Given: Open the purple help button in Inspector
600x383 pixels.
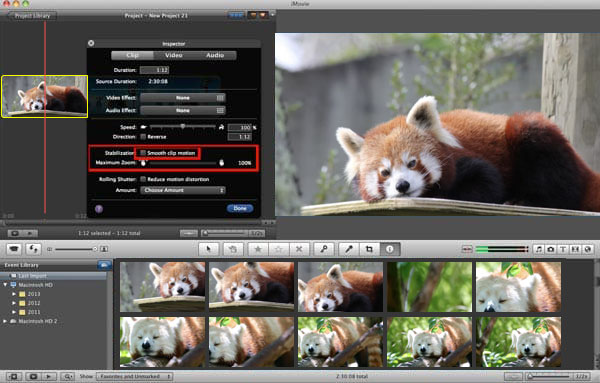Looking at the screenshot, I should (x=99, y=209).
